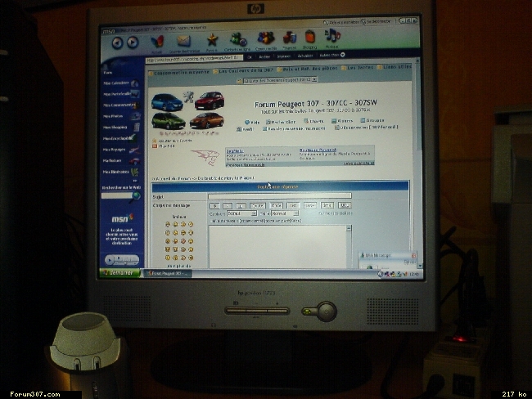This screenshot has height=399, width=532.
Task: Open Mes Voyages in MSN sidebar
Action: (x=121, y=150)
